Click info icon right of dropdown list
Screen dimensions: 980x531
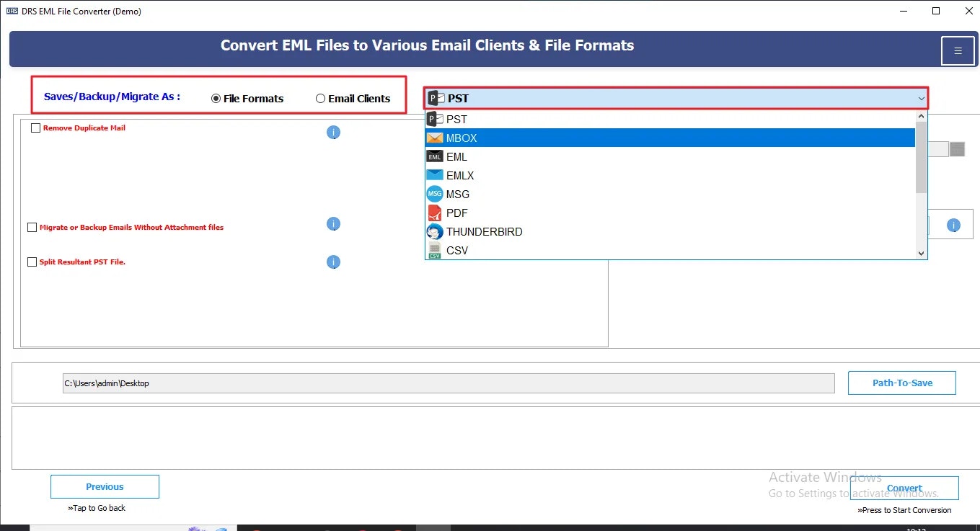(x=953, y=225)
